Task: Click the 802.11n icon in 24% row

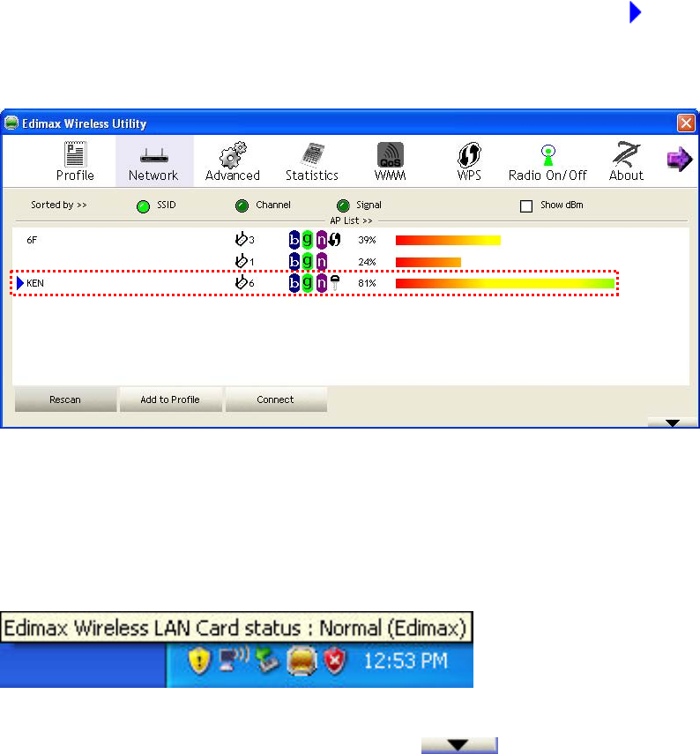Action: point(322,261)
